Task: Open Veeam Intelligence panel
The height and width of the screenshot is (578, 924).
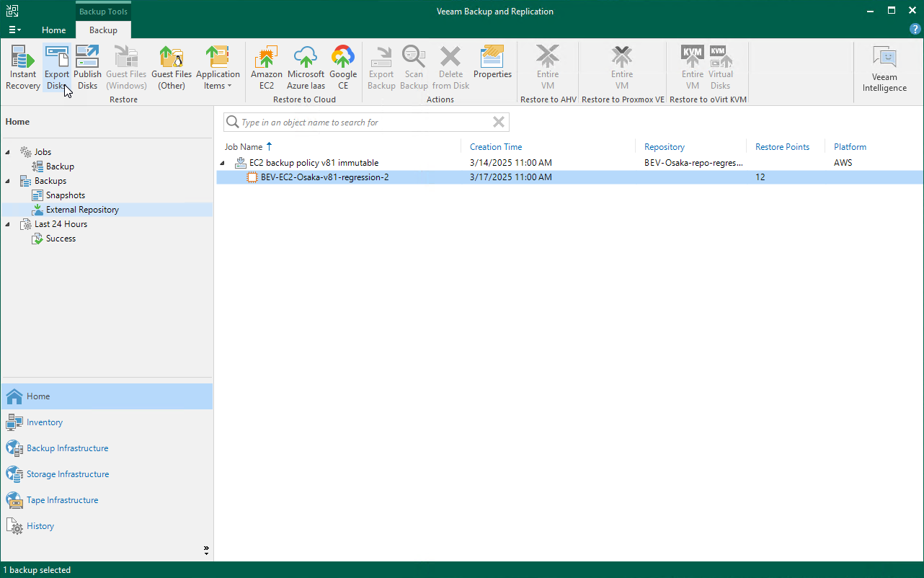Action: [x=884, y=70]
